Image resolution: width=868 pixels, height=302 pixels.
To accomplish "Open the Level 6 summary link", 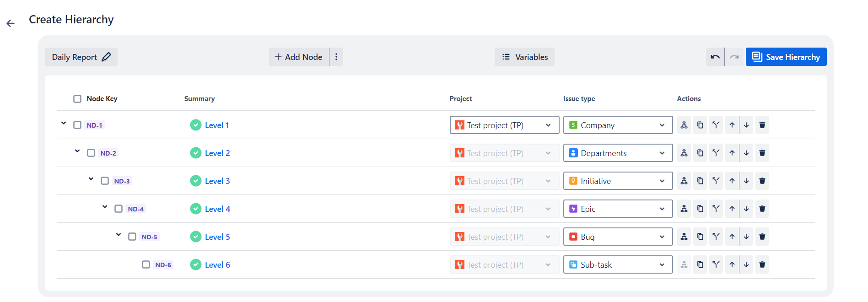I will click(217, 264).
